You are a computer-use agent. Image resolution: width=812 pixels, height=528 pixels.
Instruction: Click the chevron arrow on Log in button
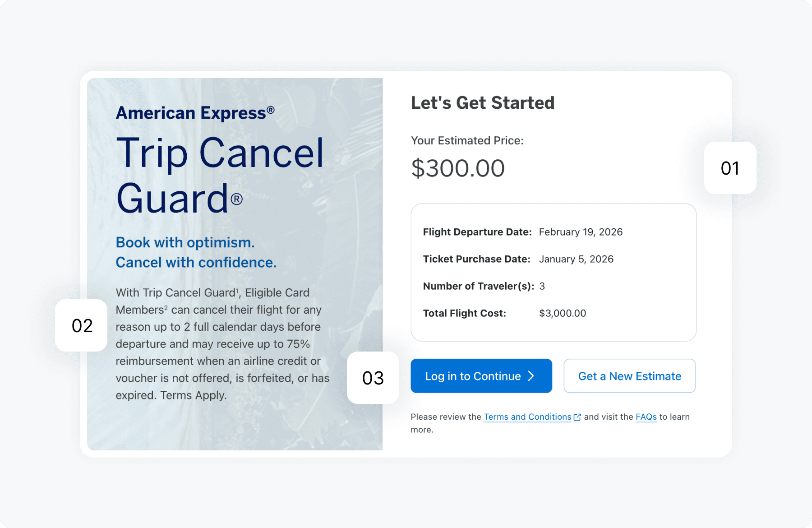tap(531, 376)
